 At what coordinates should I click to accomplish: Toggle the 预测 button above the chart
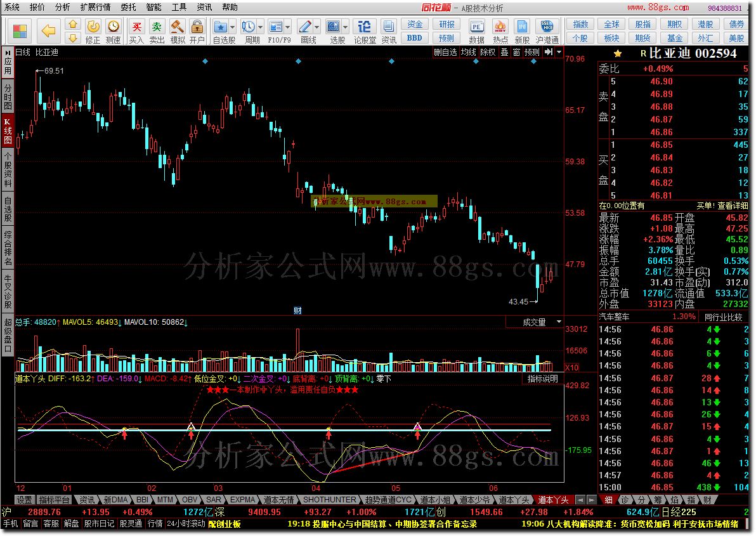click(532, 52)
